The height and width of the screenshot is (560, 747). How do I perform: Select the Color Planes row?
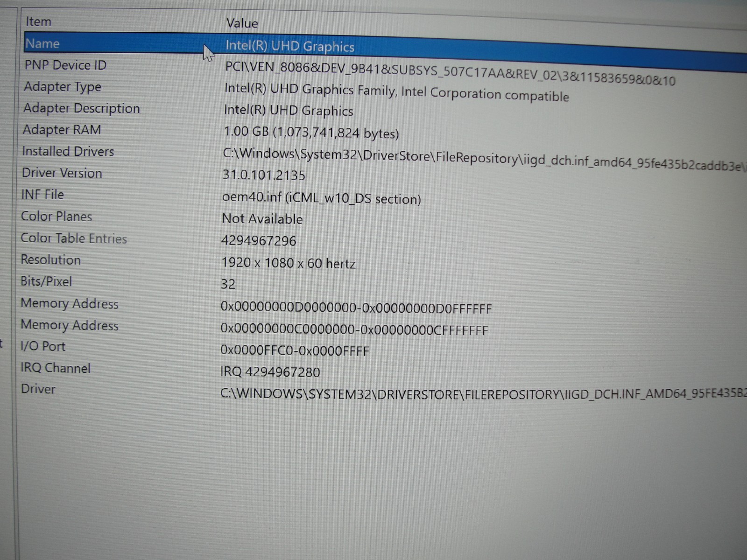[56, 216]
